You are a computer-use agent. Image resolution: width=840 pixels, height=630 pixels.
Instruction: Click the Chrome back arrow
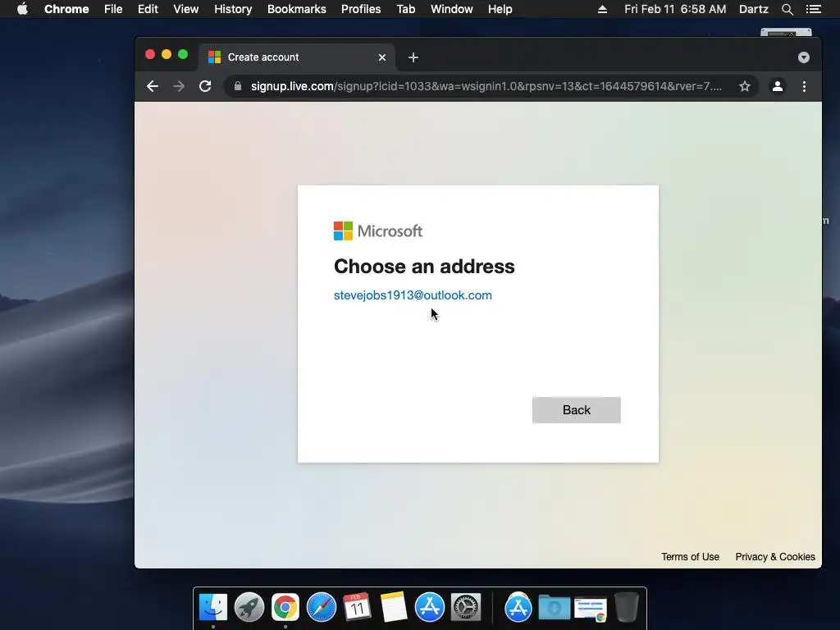pyautogui.click(x=153, y=86)
